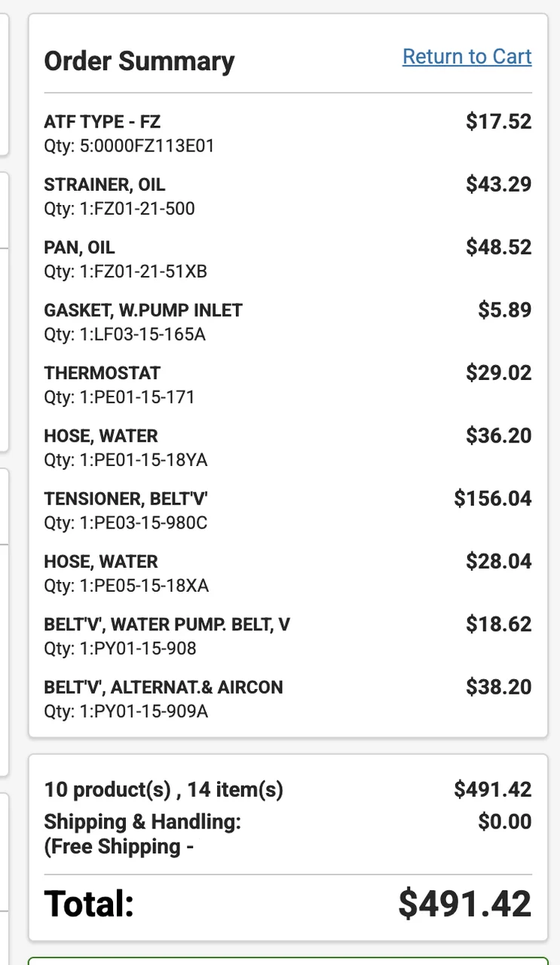Click the $0.00 shipping cost
The image size is (560, 965).
pos(504,821)
